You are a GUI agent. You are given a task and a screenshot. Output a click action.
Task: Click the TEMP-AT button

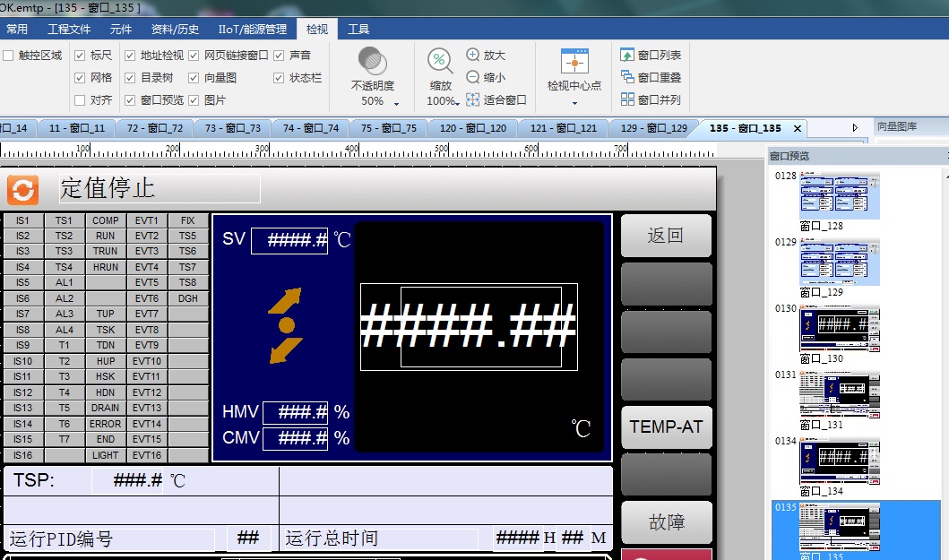666,426
